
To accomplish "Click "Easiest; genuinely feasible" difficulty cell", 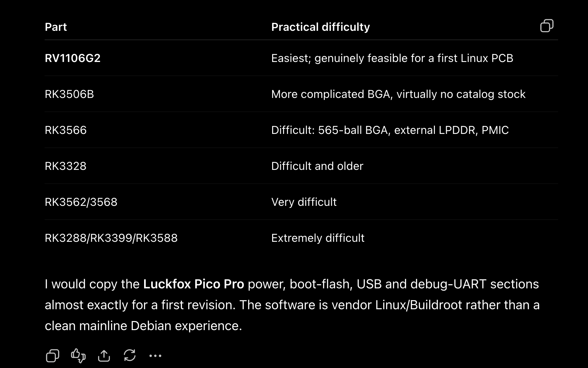I will pyautogui.click(x=392, y=58).
